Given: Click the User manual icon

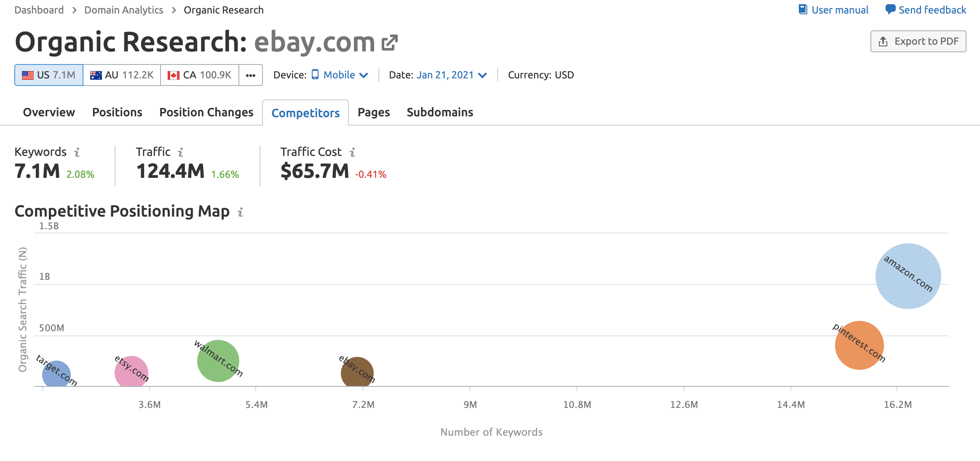Looking at the screenshot, I should click(803, 9).
